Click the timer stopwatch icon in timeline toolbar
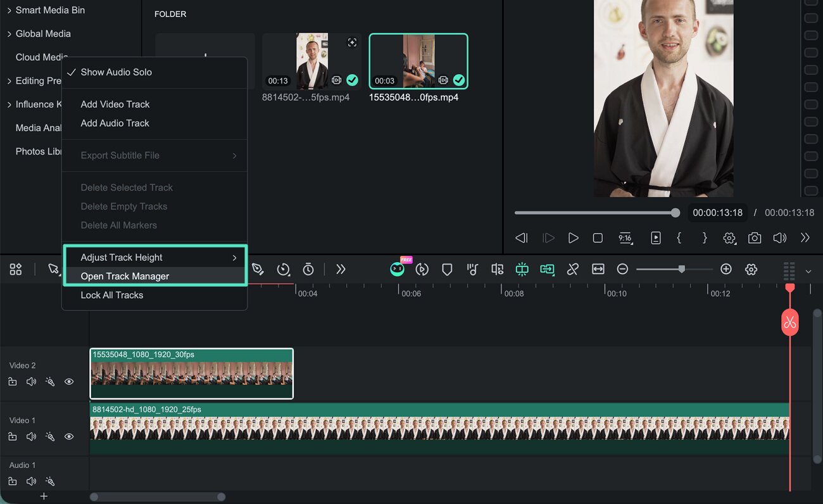 point(308,270)
